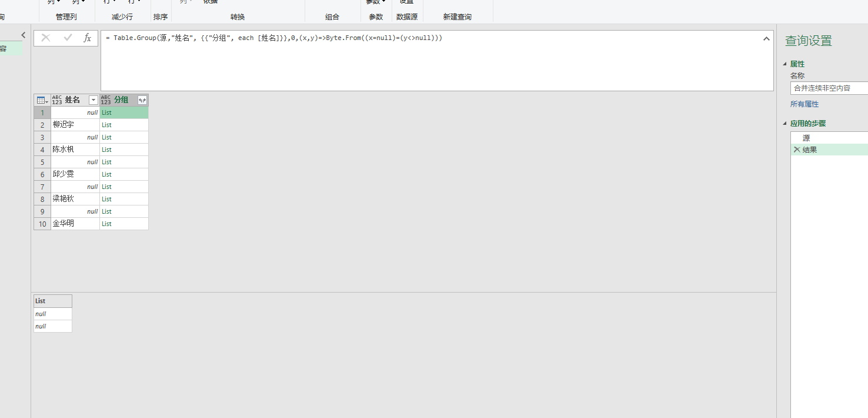Image resolution: width=868 pixels, height=418 pixels.
Task: Click the ABC123 data type icon of 姓名 column
Action: click(57, 100)
